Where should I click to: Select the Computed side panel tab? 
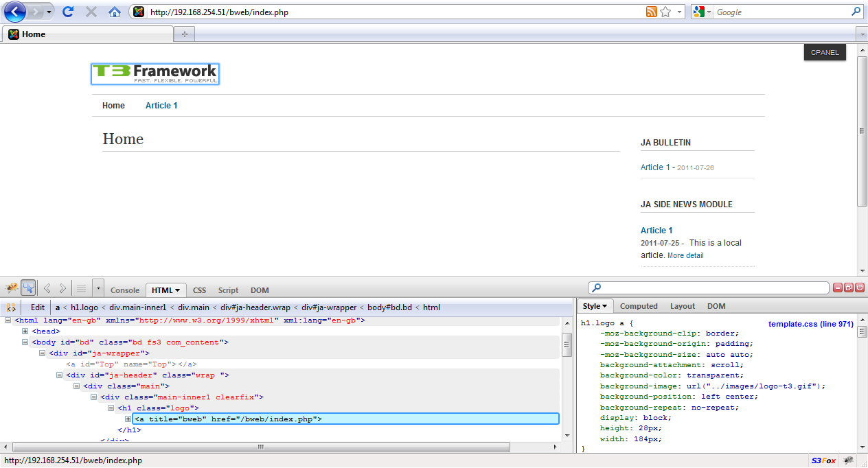pos(639,306)
